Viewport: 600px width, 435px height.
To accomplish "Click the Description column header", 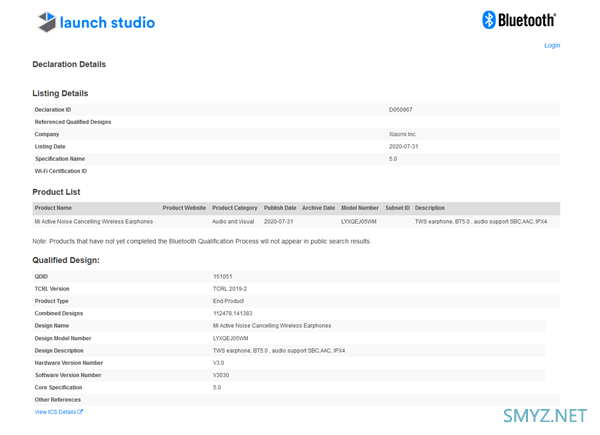I will point(429,208).
